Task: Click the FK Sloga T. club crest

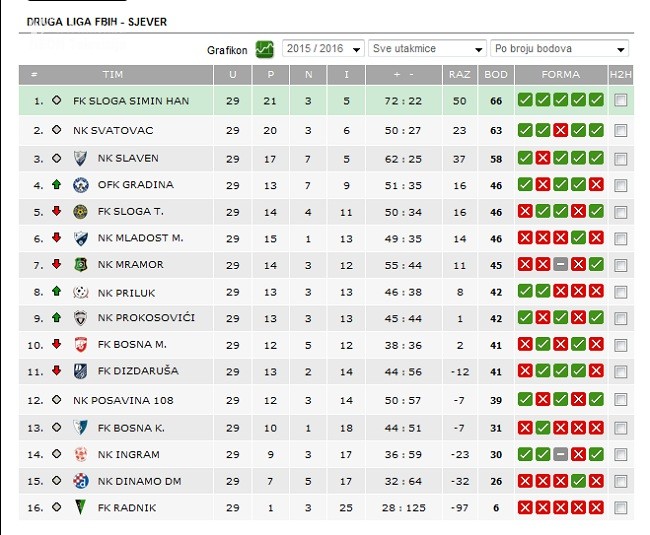Action: click(x=81, y=212)
